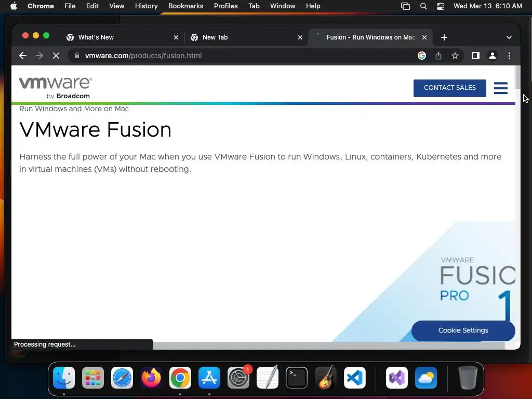The width and height of the screenshot is (532, 399).
Task: Click the date and time in menu bar
Action: pyautogui.click(x=487, y=6)
